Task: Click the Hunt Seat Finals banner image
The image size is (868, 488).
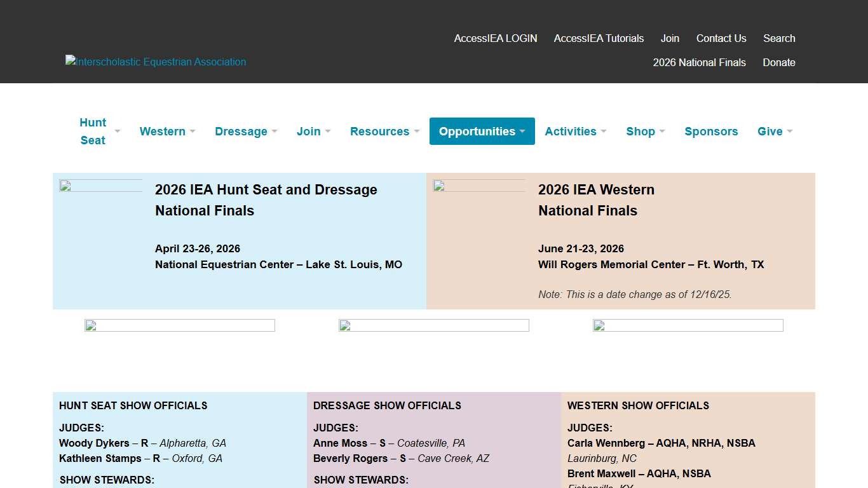Action: [100, 186]
